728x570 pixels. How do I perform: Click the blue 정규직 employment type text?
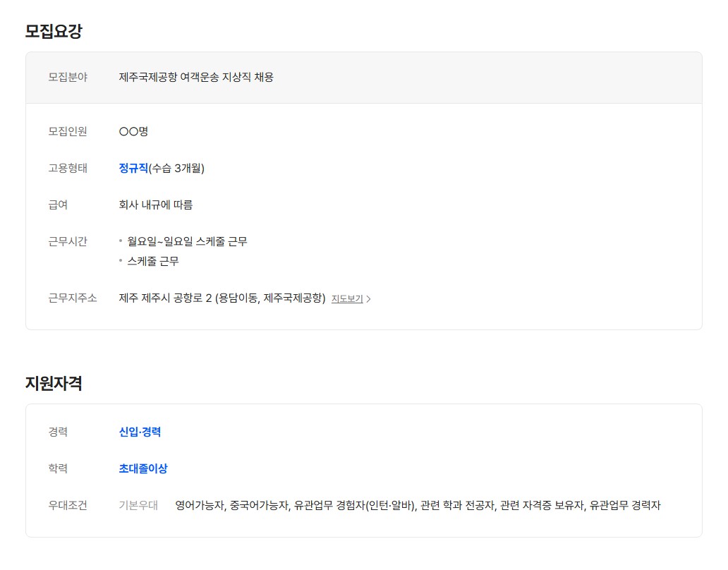[133, 168]
